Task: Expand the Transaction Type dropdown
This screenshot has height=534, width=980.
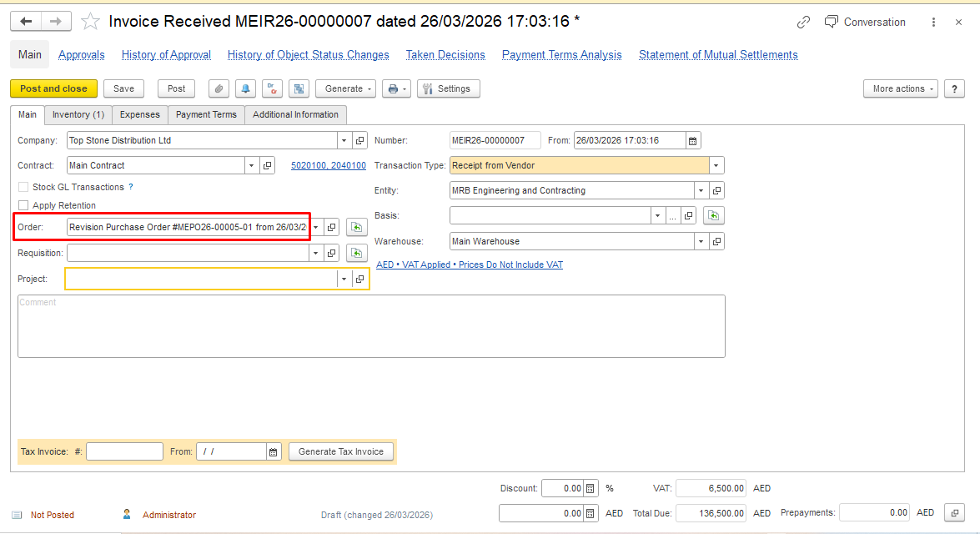Action: coord(716,165)
